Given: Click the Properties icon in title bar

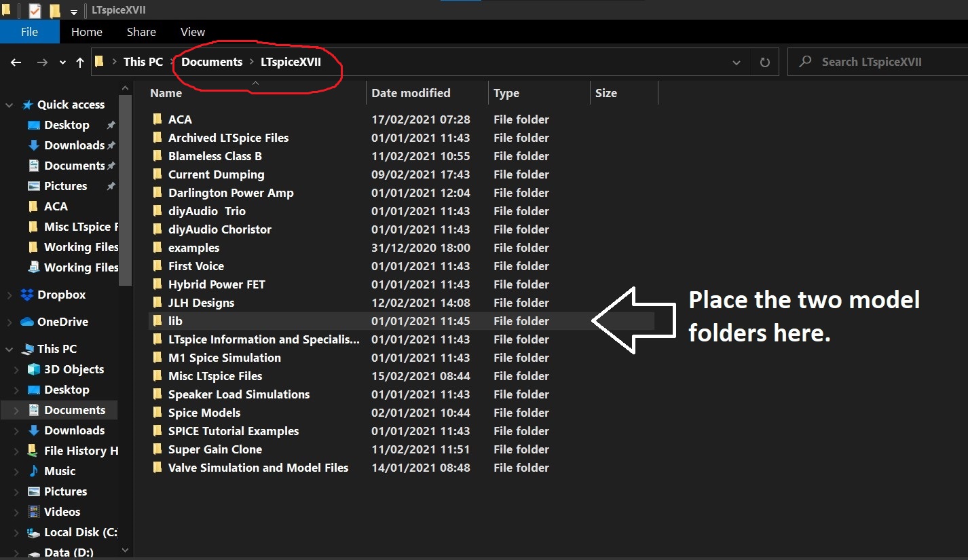Looking at the screenshot, I should pyautogui.click(x=35, y=11).
